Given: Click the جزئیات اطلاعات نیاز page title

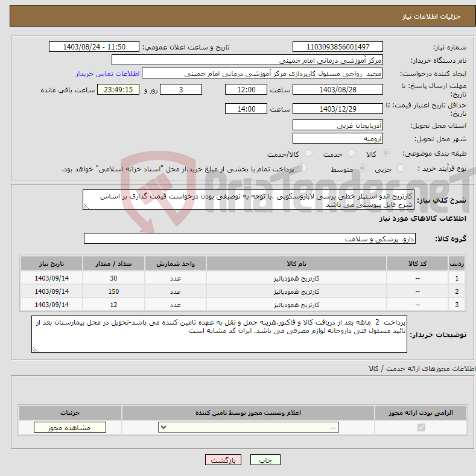Looking at the screenshot, I should point(431,16).
